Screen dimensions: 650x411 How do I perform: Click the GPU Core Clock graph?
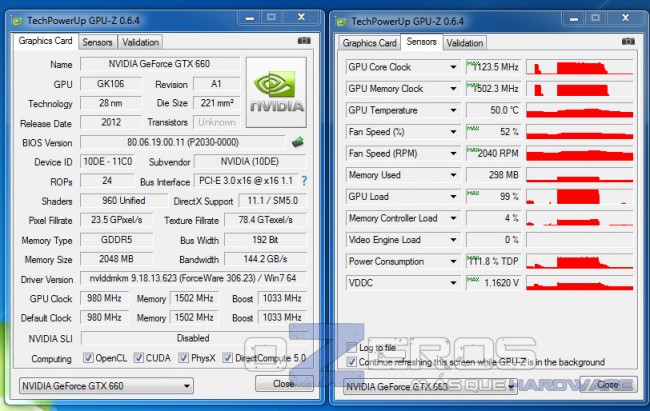(580, 67)
